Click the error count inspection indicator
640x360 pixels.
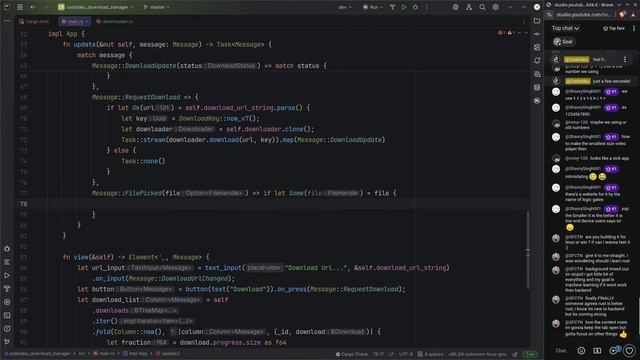[501, 33]
